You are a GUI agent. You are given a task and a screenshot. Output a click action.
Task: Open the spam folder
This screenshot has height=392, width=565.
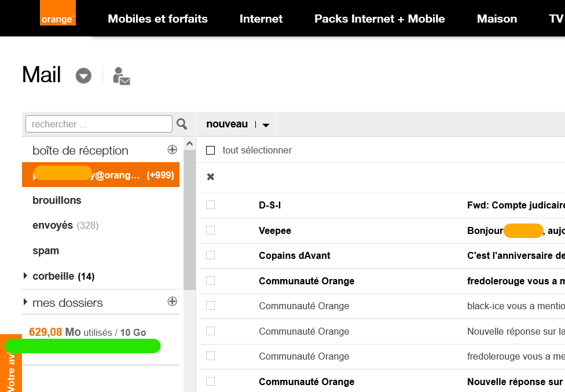[x=46, y=251]
